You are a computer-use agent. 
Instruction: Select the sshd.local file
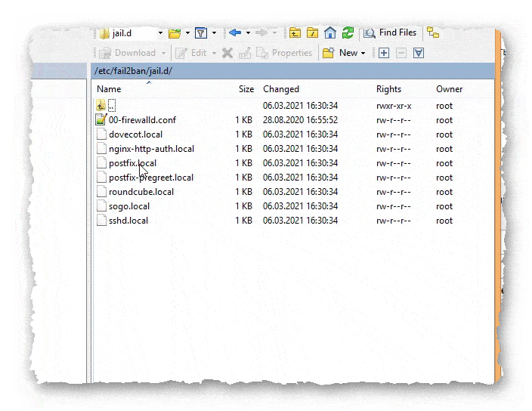click(128, 221)
